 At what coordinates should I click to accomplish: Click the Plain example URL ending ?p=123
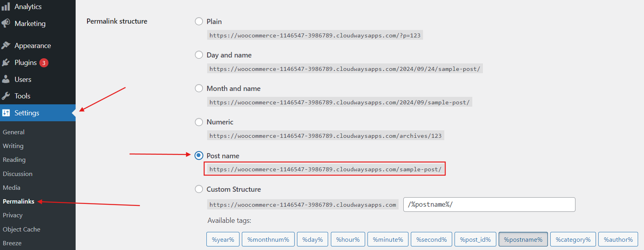point(315,35)
